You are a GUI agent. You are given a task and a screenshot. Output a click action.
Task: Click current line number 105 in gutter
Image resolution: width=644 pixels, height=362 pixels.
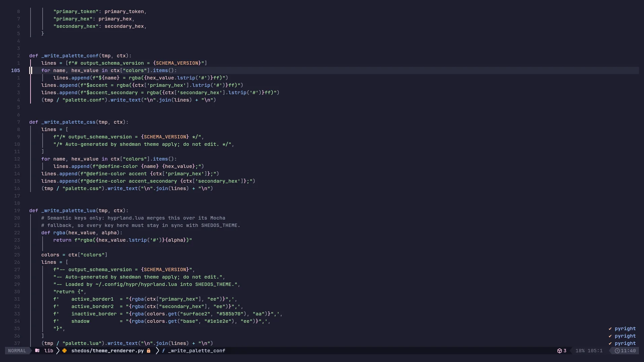coord(15,70)
